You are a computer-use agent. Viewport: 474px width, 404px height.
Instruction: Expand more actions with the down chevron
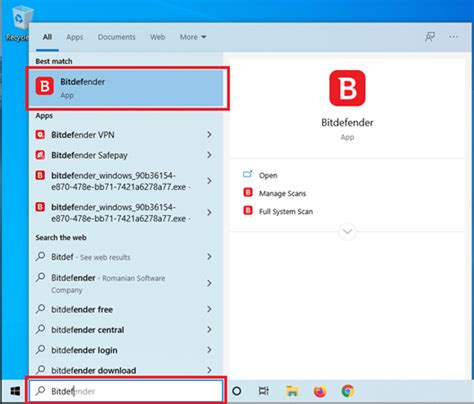point(347,231)
